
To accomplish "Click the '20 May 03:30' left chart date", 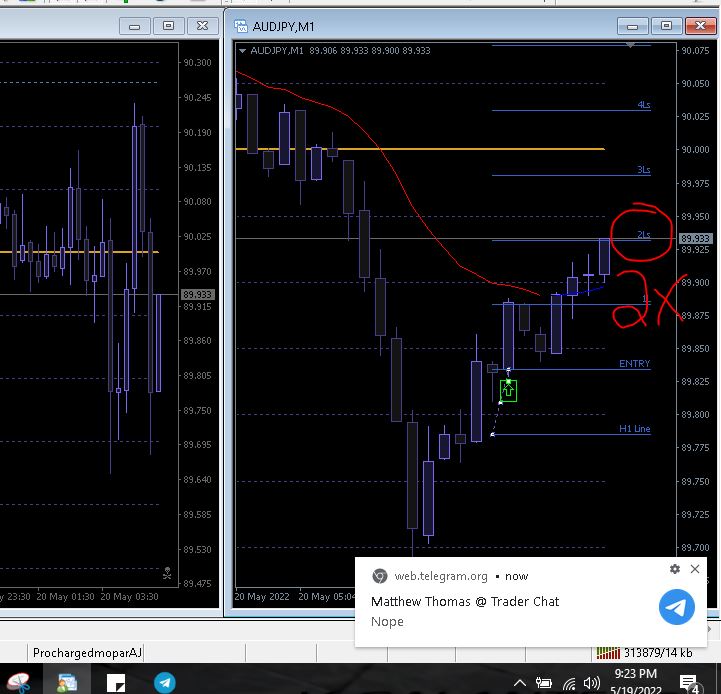I will pos(129,596).
